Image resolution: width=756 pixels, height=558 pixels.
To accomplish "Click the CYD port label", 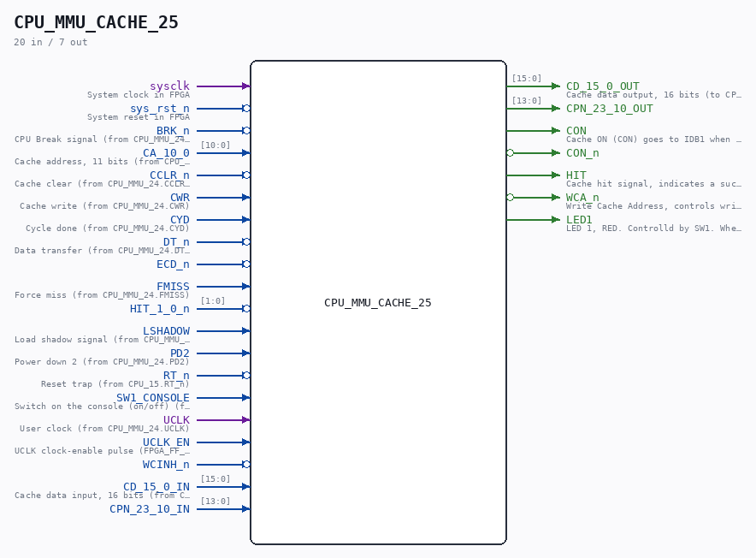I will point(180,219).
